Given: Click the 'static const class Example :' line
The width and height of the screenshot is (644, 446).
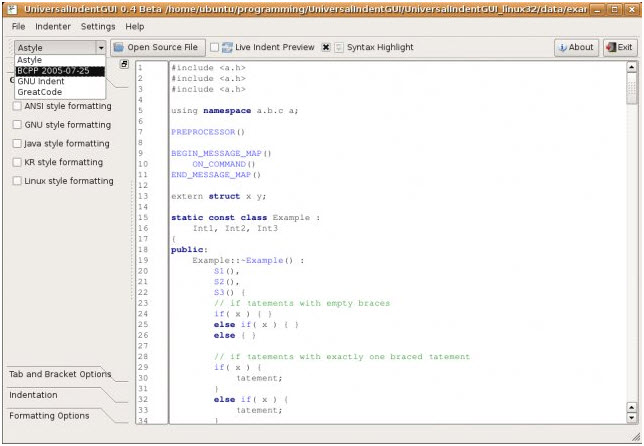Looking at the screenshot, I should tap(246, 218).
